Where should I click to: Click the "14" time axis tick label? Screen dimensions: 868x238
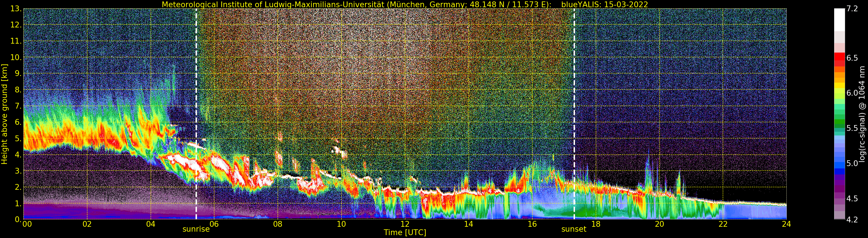(468, 224)
